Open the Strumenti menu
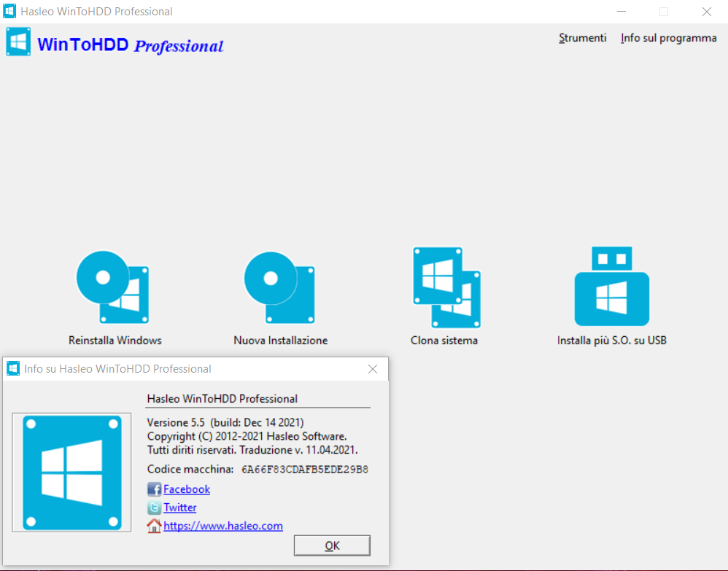 (x=582, y=38)
